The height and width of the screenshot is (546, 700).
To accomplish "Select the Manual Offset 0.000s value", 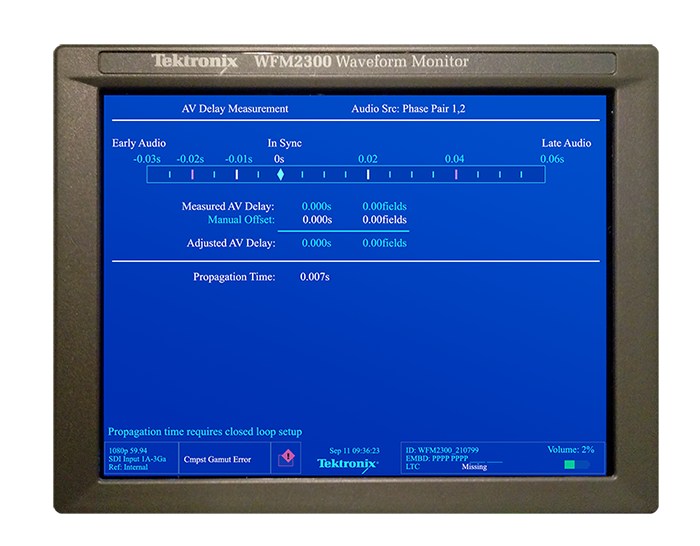I will tap(317, 220).
